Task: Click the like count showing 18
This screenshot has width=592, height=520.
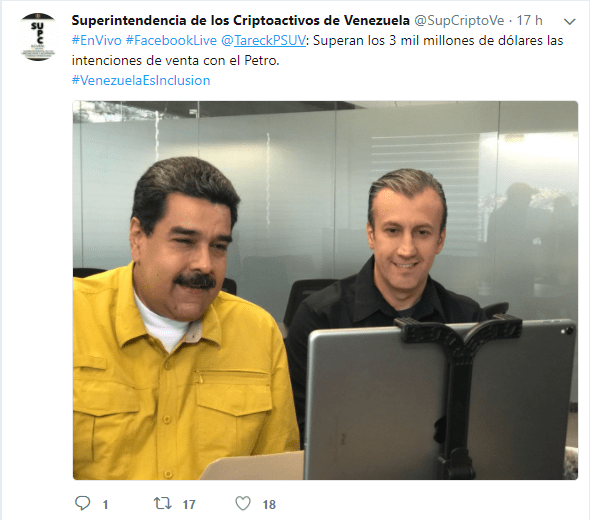Action: tap(269, 505)
